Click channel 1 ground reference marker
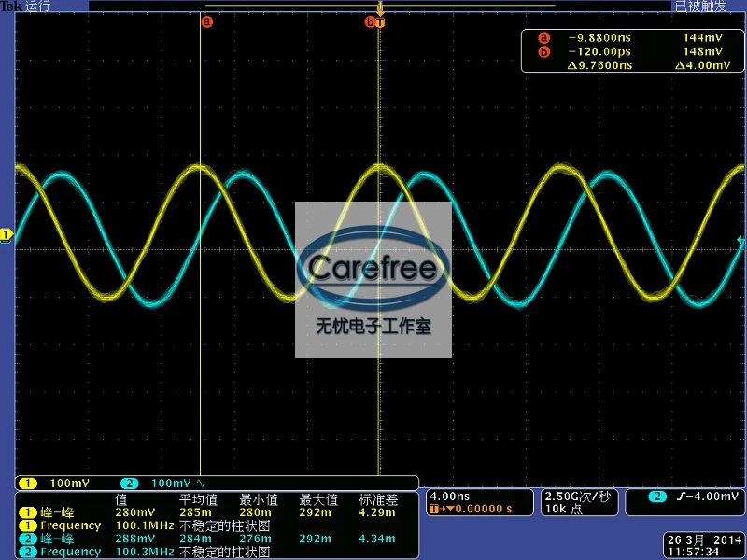 pos(7,235)
